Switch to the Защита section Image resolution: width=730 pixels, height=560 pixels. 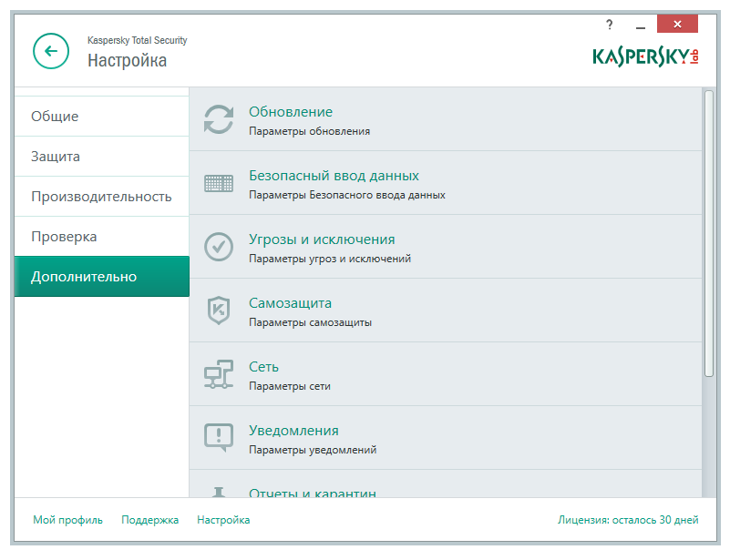coord(101,157)
